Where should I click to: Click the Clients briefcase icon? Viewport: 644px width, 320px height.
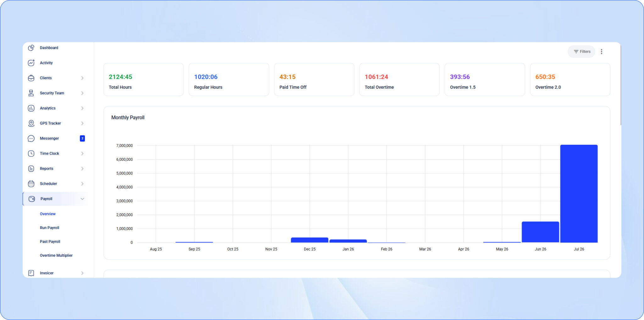pos(31,78)
